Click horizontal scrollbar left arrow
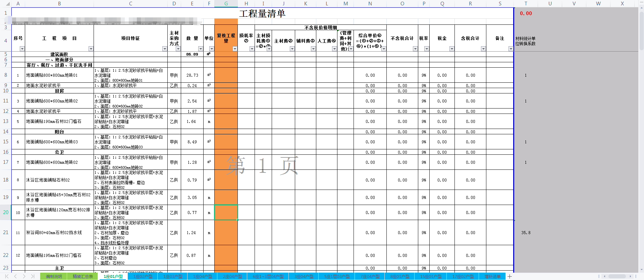Screen dimensions: 644x280 click(604, 276)
